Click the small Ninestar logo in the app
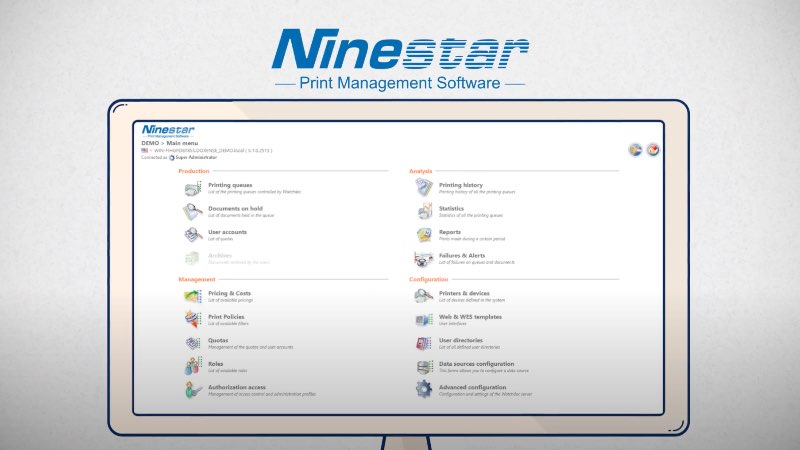Image resolution: width=800 pixels, height=450 pixels. (x=168, y=131)
